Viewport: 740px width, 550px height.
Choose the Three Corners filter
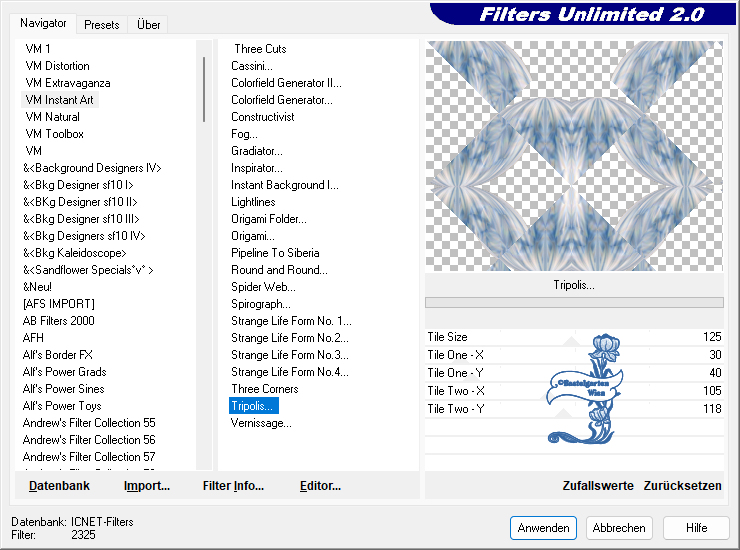265,389
